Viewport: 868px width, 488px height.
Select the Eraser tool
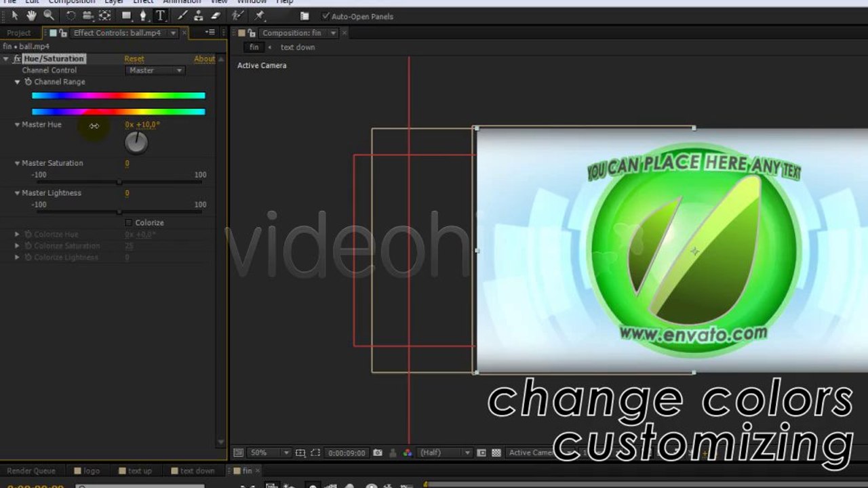click(216, 16)
